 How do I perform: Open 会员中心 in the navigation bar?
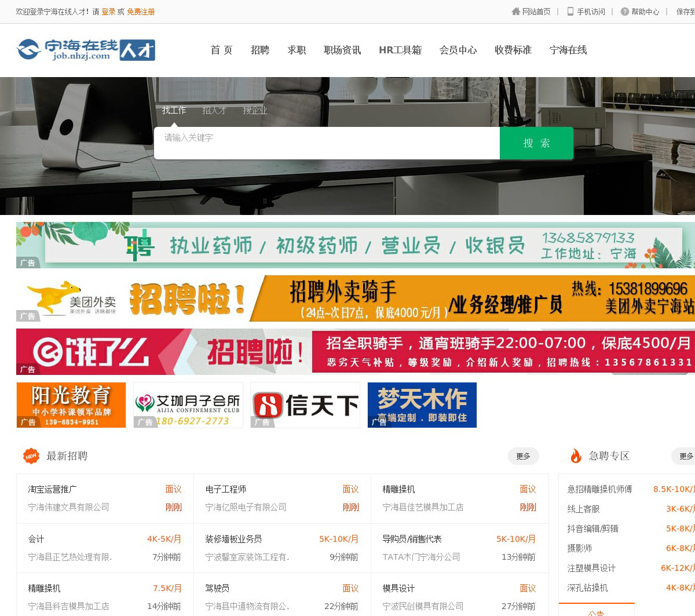tap(458, 50)
